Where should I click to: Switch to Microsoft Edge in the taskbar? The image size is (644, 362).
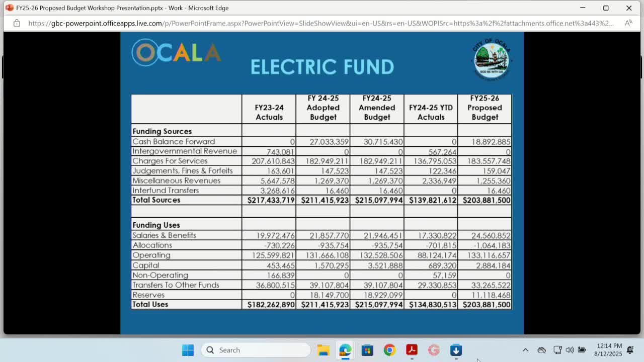click(x=345, y=350)
